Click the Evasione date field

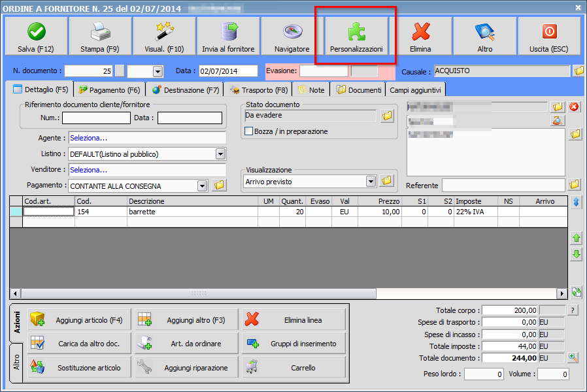(324, 71)
